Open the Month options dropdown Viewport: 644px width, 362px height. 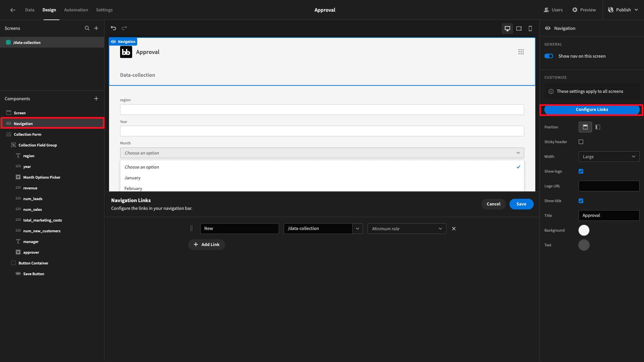coord(322,153)
